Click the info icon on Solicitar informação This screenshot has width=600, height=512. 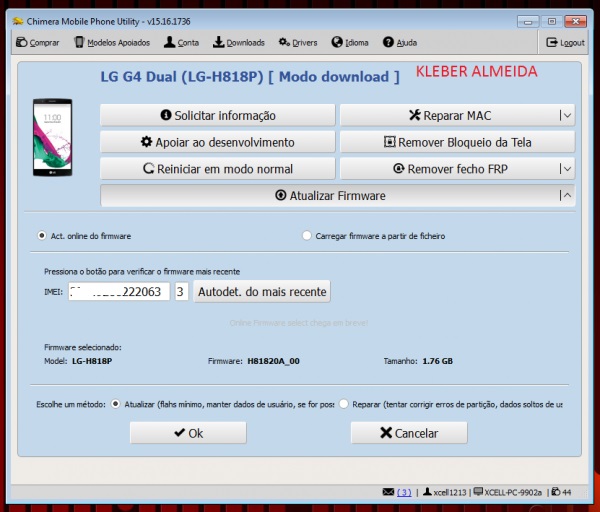tap(166, 114)
